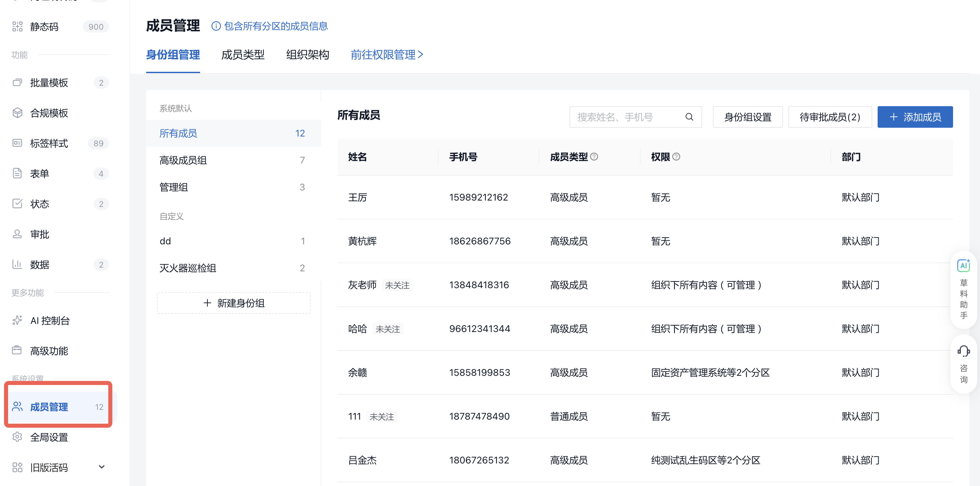980x486 pixels.
Task: Click the 待审批成员(2) button
Action: pyautogui.click(x=830, y=117)
